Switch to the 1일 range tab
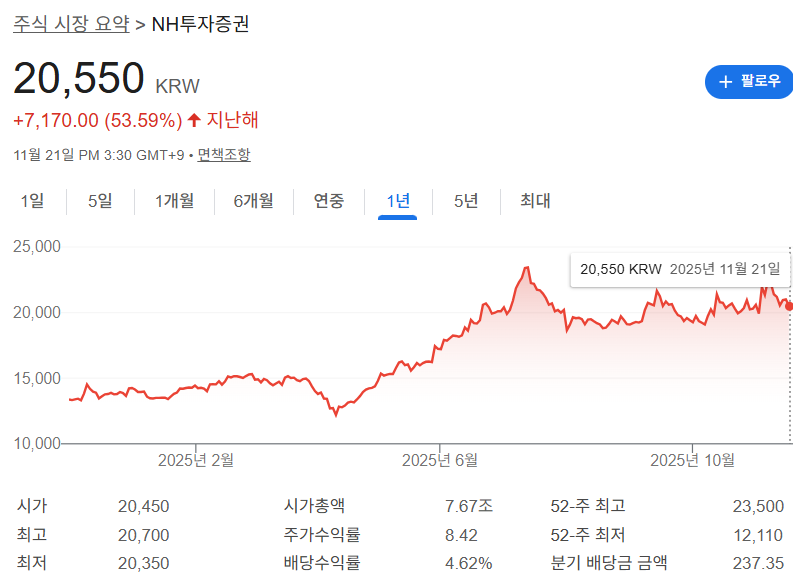The height and width of the screenshot is (586, 793). click(32, 201)
